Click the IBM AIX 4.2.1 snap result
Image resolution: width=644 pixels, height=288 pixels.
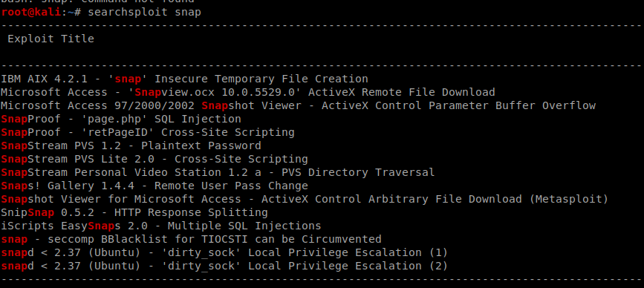pos(184,79)
